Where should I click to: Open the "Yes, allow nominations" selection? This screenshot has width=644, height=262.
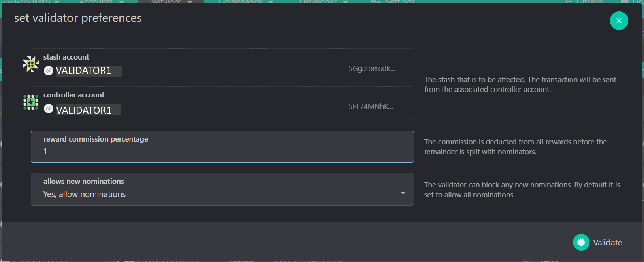(85, 194)
